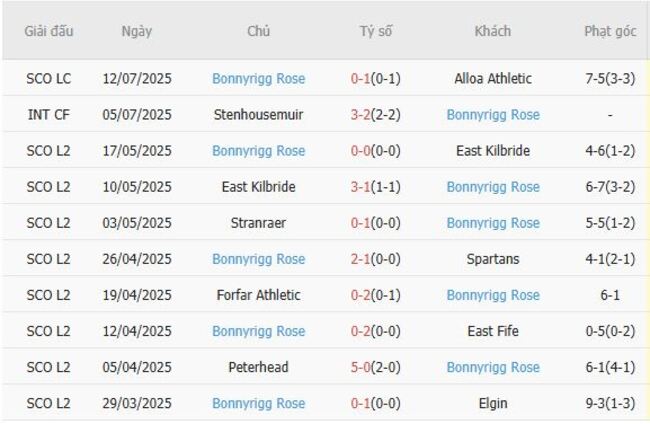Sort by the "Ngày" column header

tap(137, 31)
